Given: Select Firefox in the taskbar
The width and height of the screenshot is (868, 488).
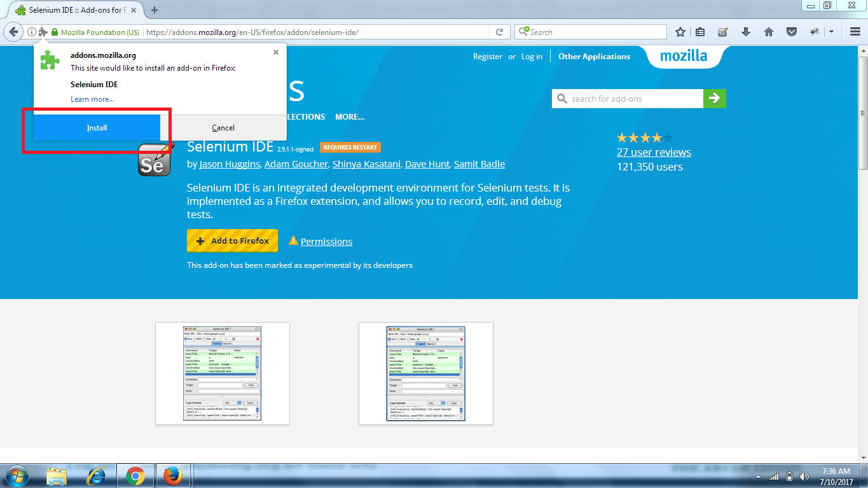Looking at the screenshot, I should [x=173, y=476].
